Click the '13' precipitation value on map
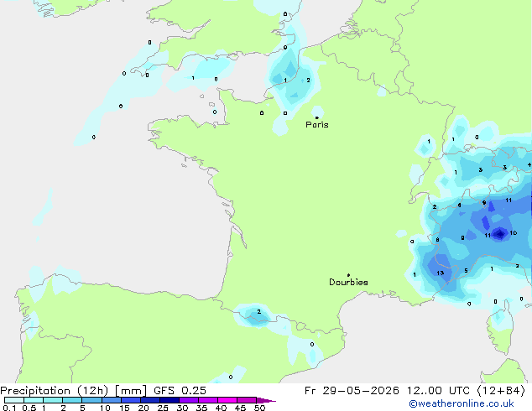The width and height of the screenshot is (532, 411). point(440,273)
